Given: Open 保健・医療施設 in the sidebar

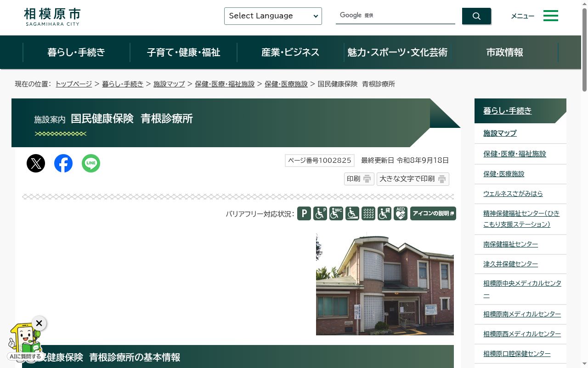Looking at the screenshot, I should click(504, 174).
